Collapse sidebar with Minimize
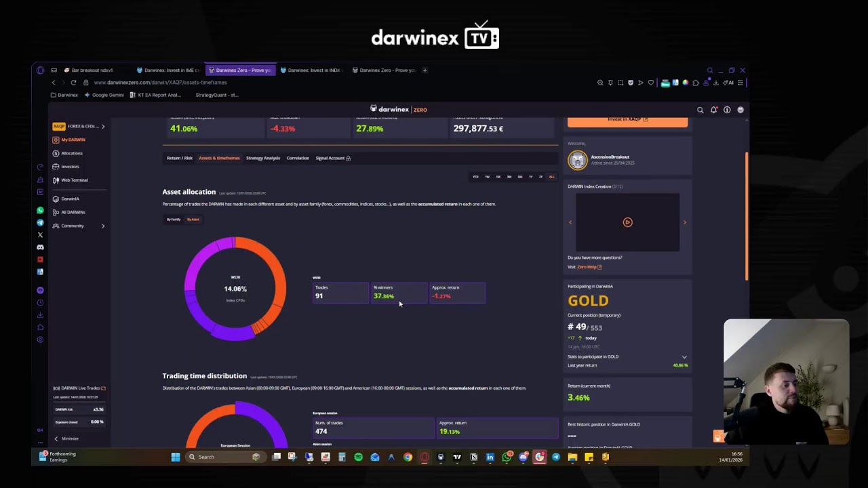The image size is (868, 488). click(66, 439)
